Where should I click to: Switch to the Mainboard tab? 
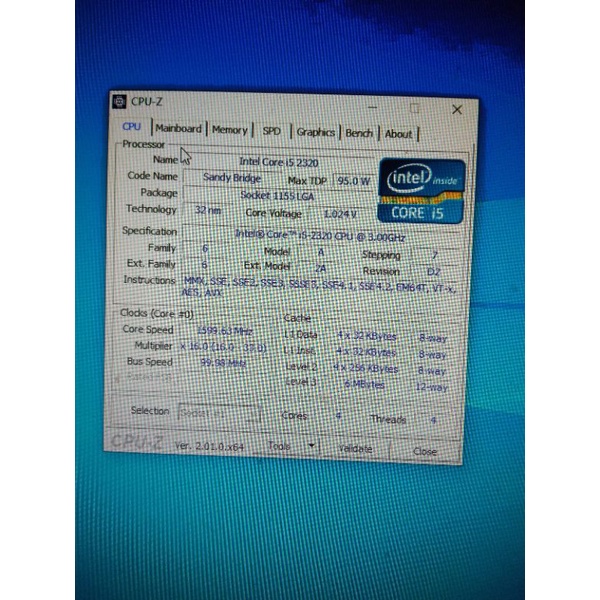coord(178,128)
